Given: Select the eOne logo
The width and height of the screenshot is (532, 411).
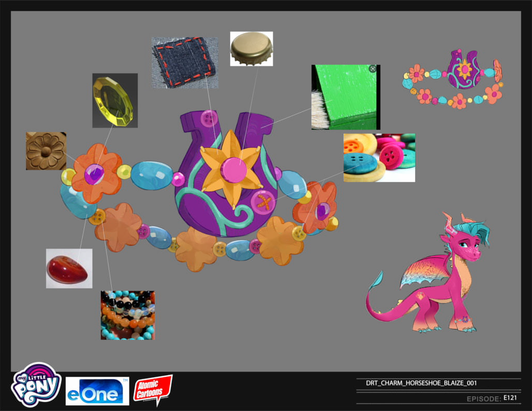Looking at the screenshot, I should point(97,390).
